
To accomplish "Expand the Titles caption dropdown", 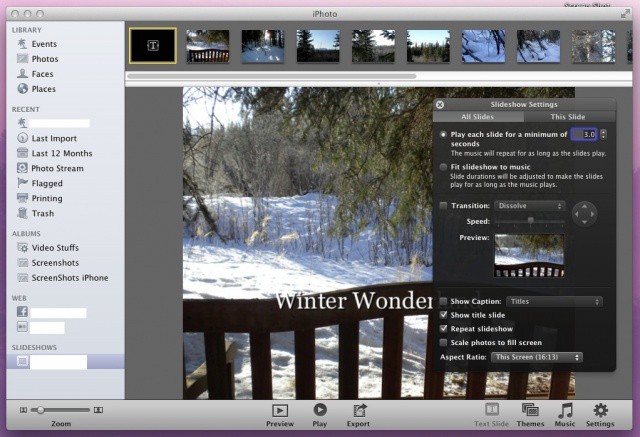I will [553, 301].
